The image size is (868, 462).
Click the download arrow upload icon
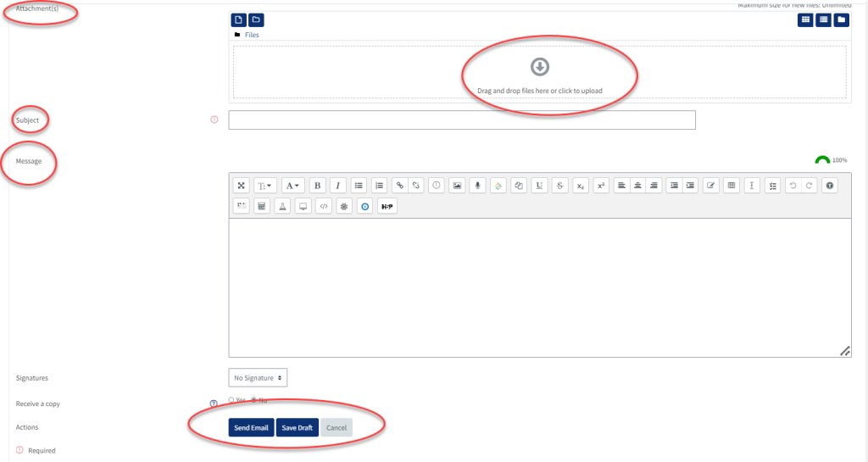tap(540, 67)
